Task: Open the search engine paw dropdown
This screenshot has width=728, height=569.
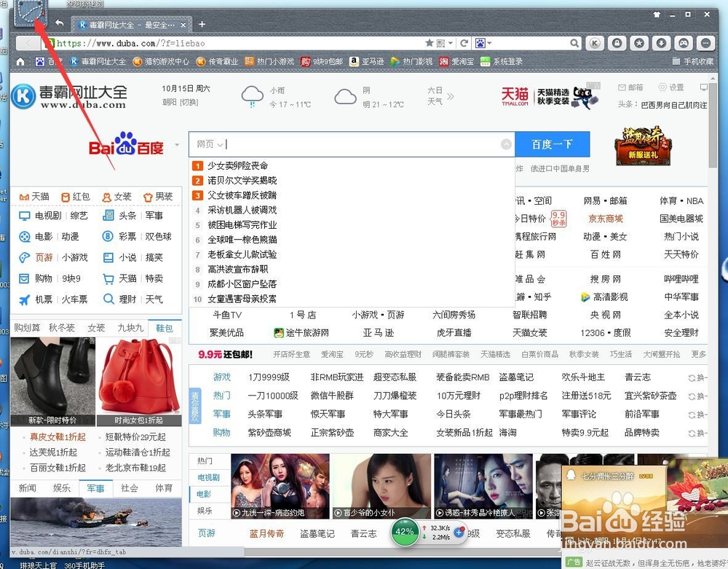Action: tap(483, 43)
